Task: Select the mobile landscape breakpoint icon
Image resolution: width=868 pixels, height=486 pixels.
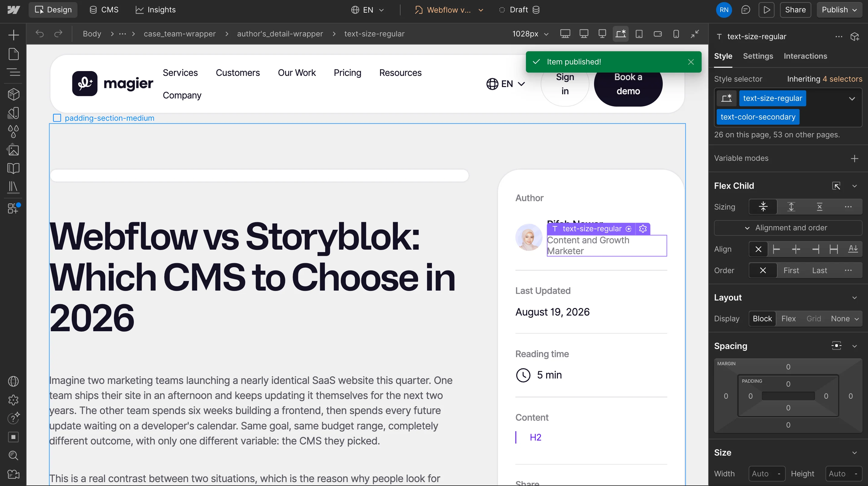Action: (657, 34)
